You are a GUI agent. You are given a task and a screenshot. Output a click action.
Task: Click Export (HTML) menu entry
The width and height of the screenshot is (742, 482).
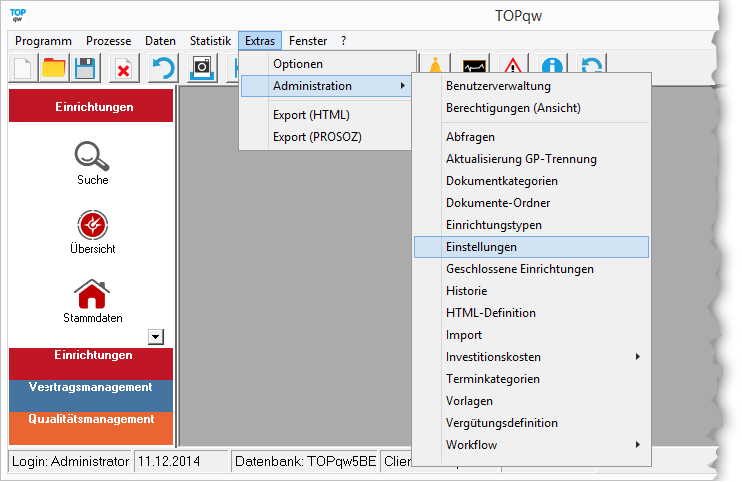tap(311, 115)
